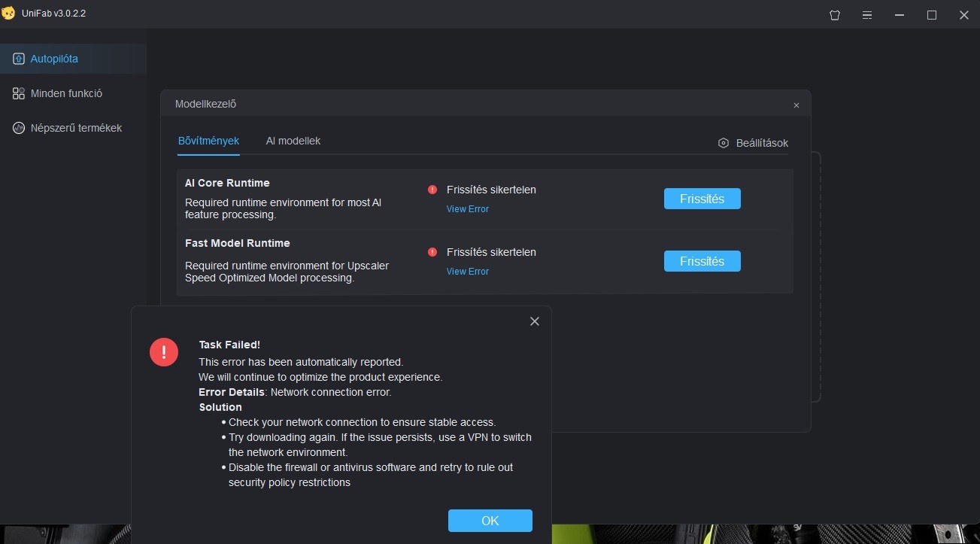Click 'Disable the firewall or antivirus' bullet
This screenshot has width=980, height=544.
tap(371, 475)
